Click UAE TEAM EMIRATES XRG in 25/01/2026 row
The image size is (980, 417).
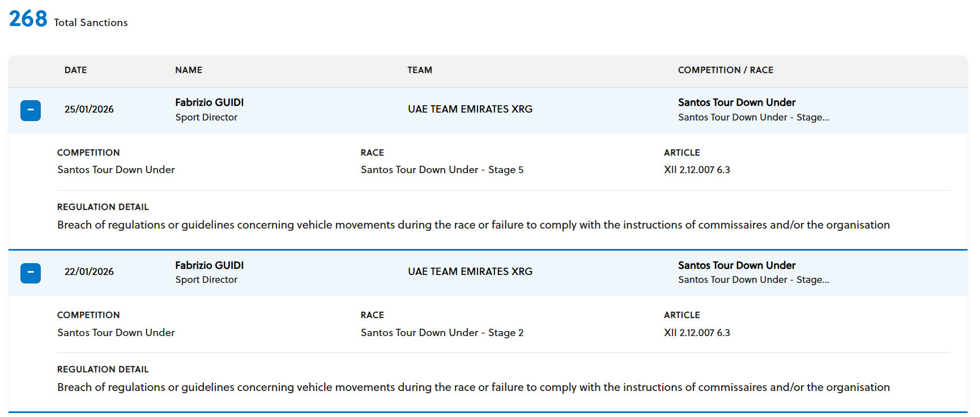470,109
